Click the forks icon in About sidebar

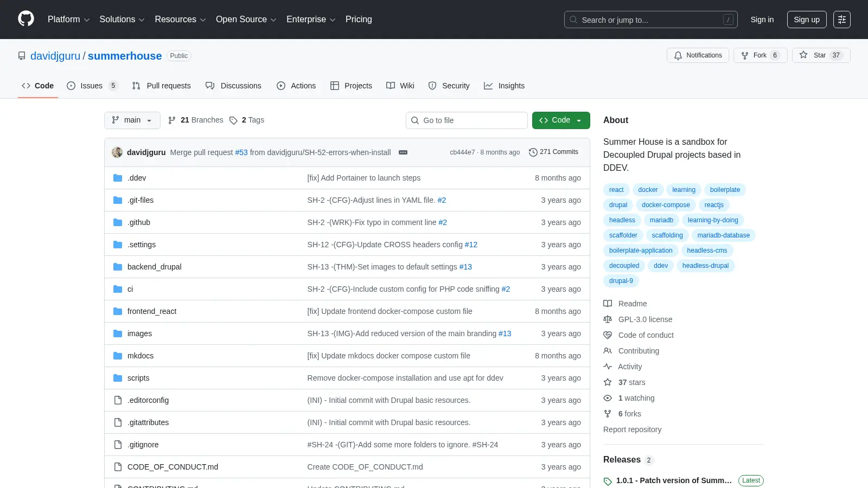pyautogui.click(x=608, y=414)
